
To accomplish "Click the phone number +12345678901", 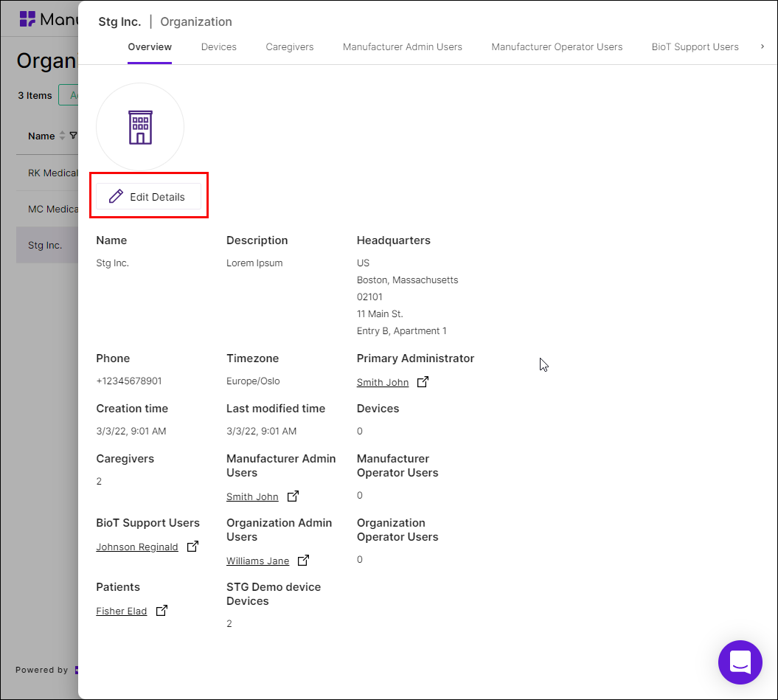I will click(x=129, y=381).
